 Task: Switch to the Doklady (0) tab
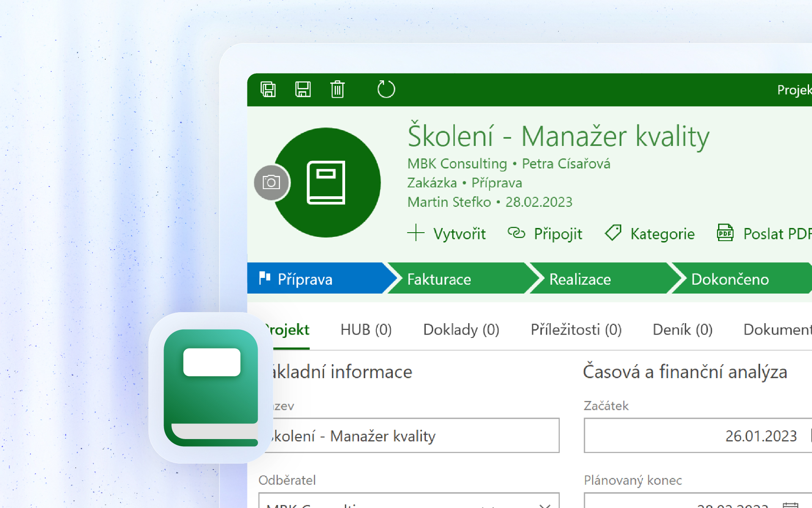click(461, 330)
